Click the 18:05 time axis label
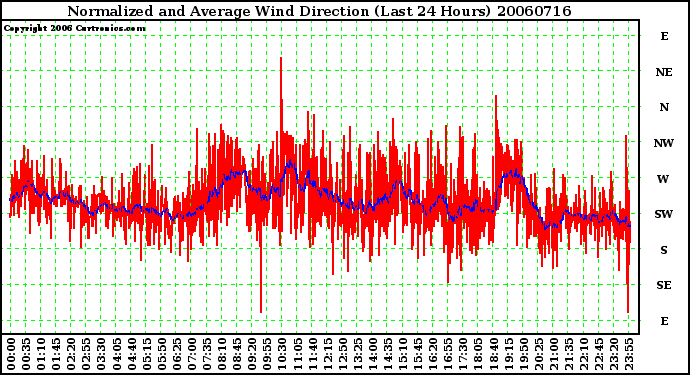Viewport: 690px width, 375px height. [478, 354]
